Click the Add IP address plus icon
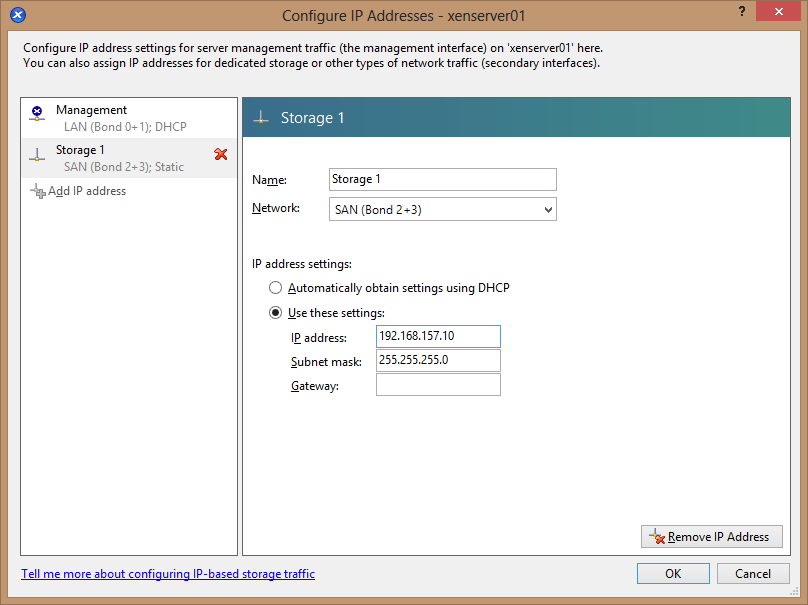This screenshot has width=808, height=605. coord(37,191)
